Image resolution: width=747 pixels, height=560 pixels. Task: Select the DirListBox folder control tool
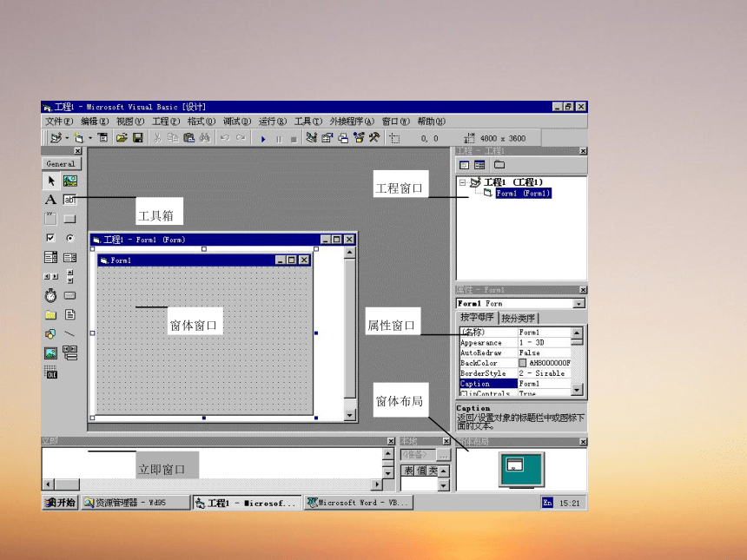point(51,314)
